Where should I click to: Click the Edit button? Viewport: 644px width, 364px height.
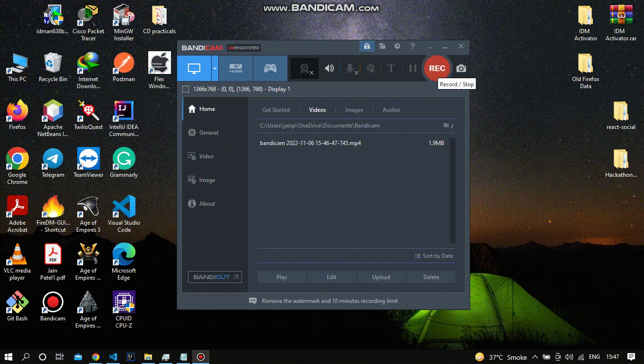(x=331, y=277)
